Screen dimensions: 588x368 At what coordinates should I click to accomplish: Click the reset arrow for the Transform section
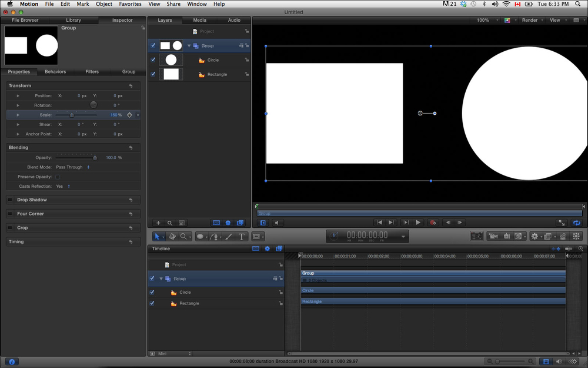tap(131, 86)
